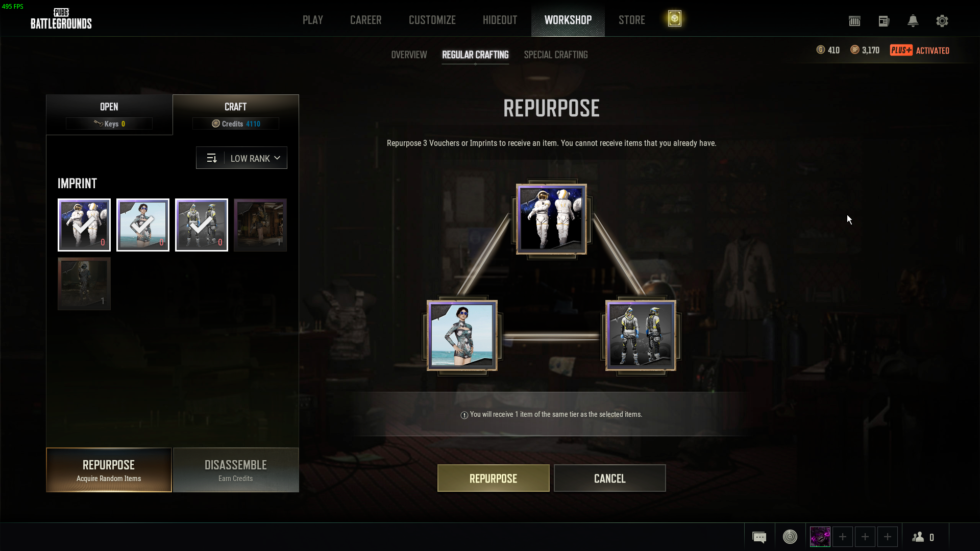Open the chat icon in bottom bar
Screen dimensions: 980x551
(759, 537)
